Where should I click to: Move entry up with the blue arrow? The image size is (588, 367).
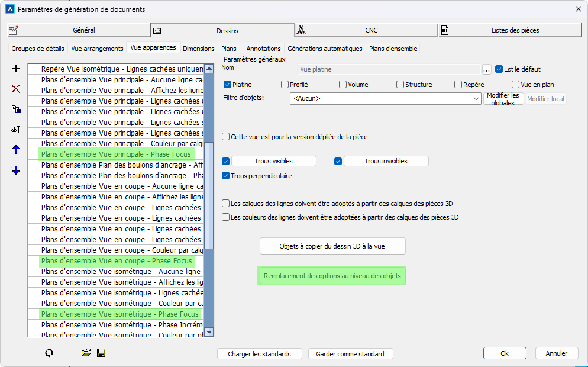[16, 150]
